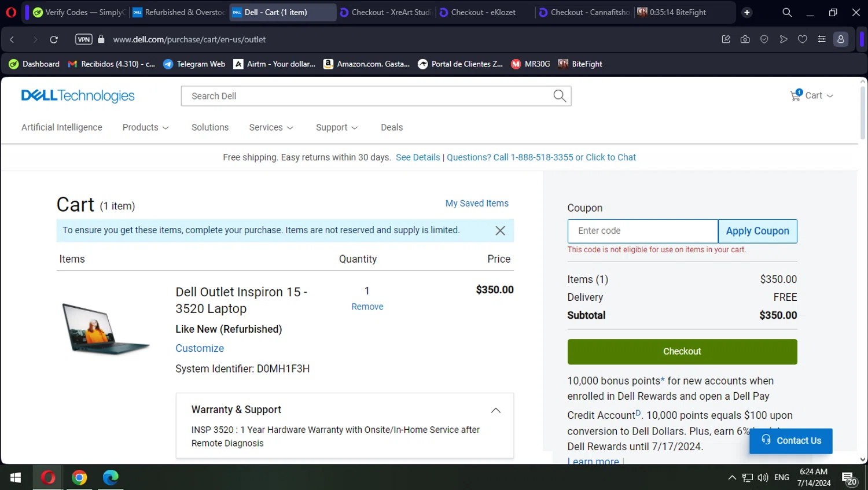Switch to Refurbished & Overstock tab
The image size is (868, 490).
click(x=179, y=12)
